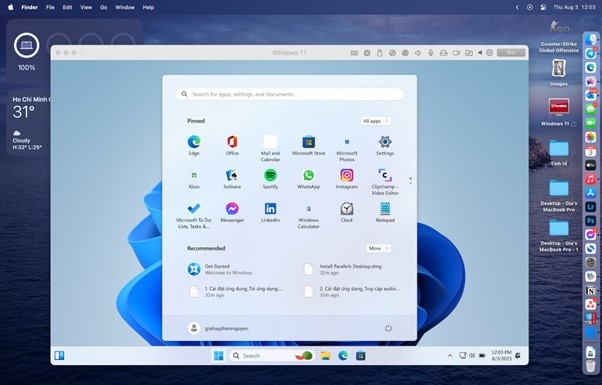
Task: Click the Windows Start button on taskbar
Action: tap(218, 356)
